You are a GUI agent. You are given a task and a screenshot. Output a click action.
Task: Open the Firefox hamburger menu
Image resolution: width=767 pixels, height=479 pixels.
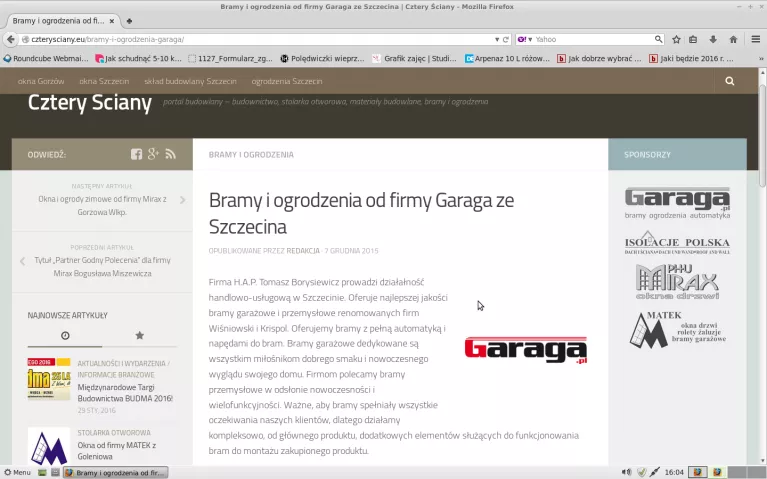pyautogui.click(x=756, y=39)
